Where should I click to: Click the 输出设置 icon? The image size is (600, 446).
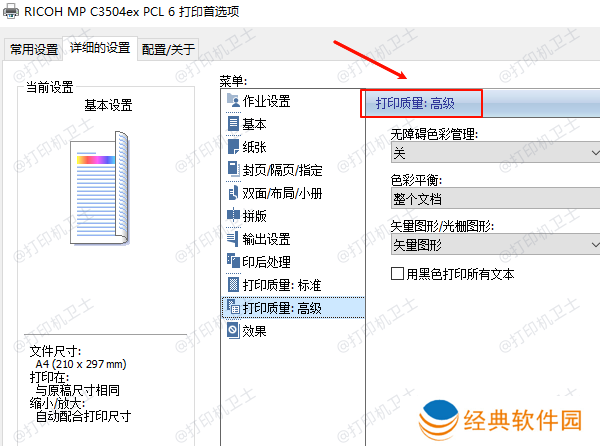point(233,238)
